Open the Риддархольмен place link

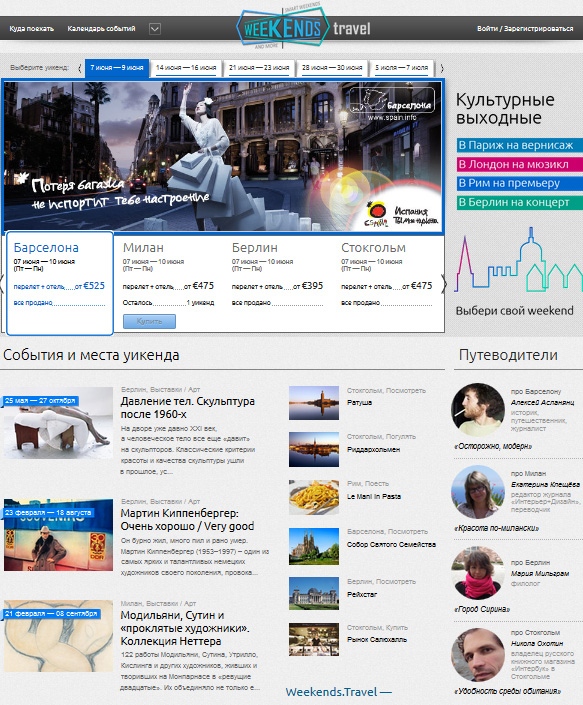[373, 449]
